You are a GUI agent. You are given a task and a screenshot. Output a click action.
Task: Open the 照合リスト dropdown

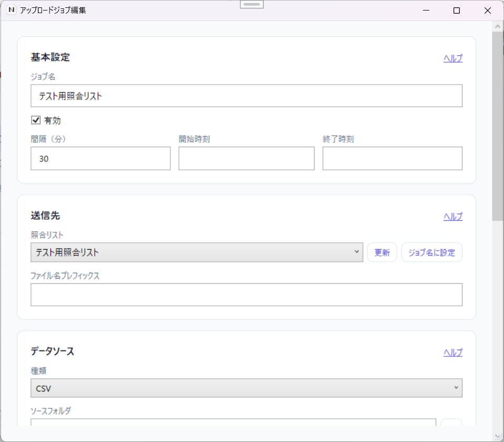[197, 252]
